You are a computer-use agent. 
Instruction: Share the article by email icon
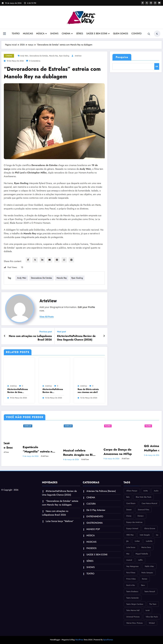49,260
